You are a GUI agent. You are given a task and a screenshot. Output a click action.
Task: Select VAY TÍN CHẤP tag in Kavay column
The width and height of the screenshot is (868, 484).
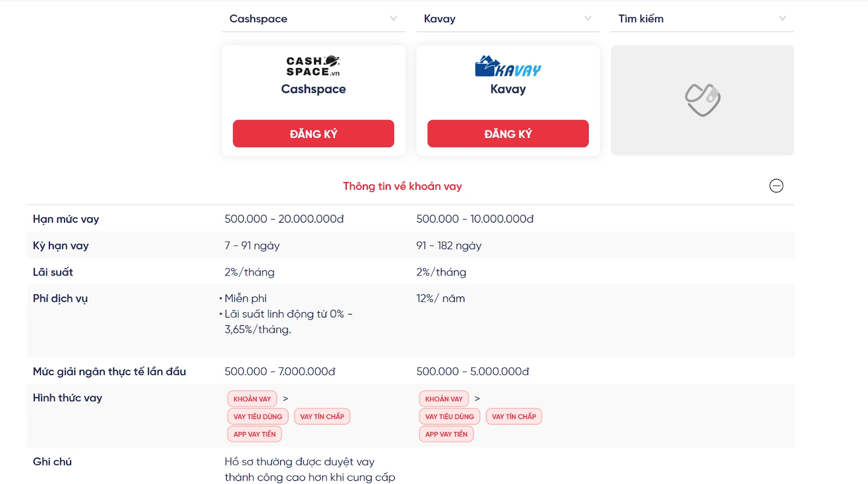pos(514,417)
